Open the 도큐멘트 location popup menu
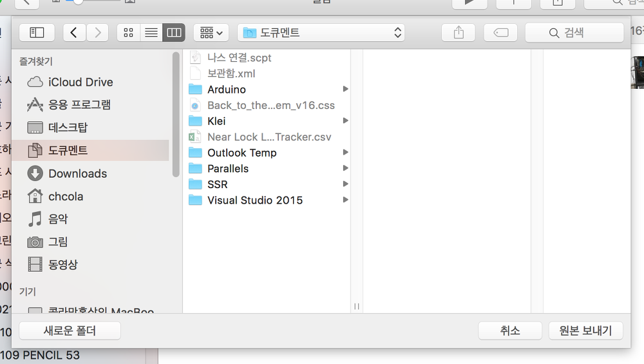 point(321,32)
